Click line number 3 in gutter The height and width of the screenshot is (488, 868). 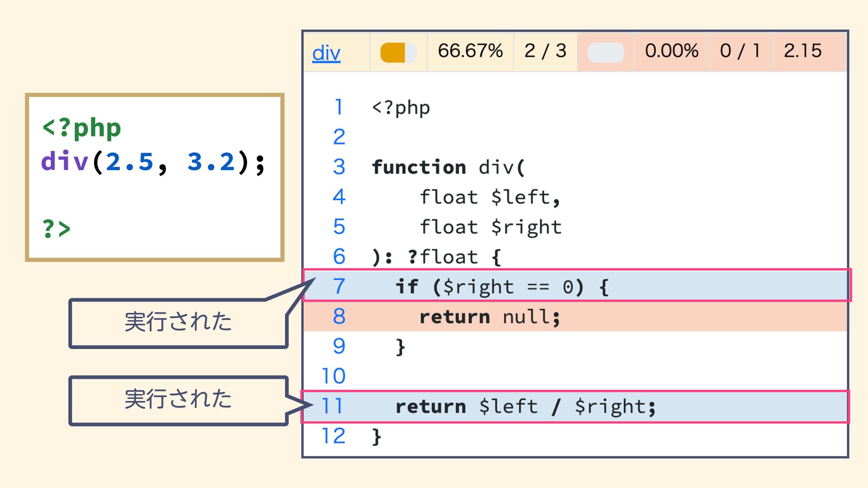[x=339, y=167]
